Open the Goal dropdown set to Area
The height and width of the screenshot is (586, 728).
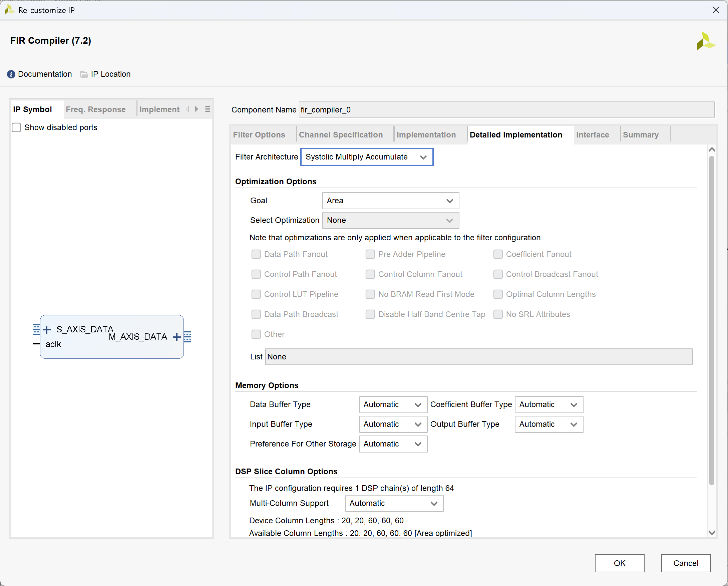click(x=390, y=201)
